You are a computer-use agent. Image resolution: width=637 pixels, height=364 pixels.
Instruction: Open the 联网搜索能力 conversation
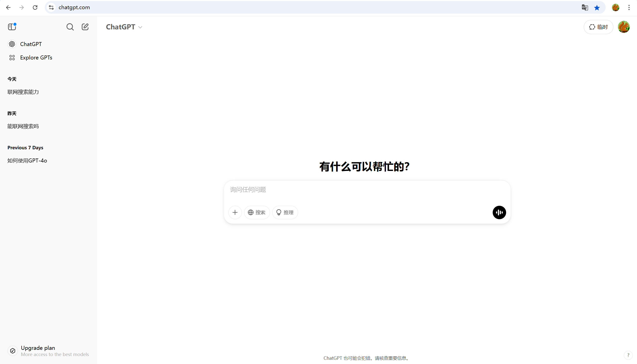23,92
